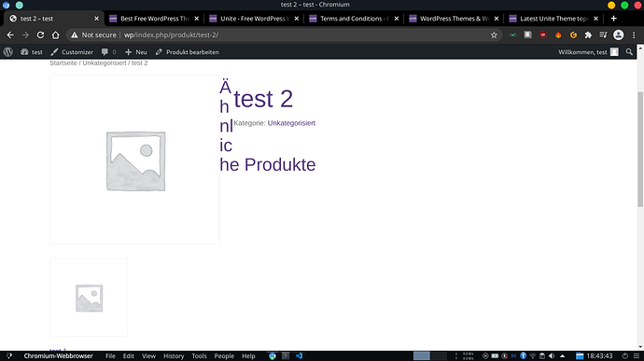This screenshot has height=361, width=644.
Task: Click the Chromium icon in the taskbar
Action: pyautogui.click(x=273, y=356)
